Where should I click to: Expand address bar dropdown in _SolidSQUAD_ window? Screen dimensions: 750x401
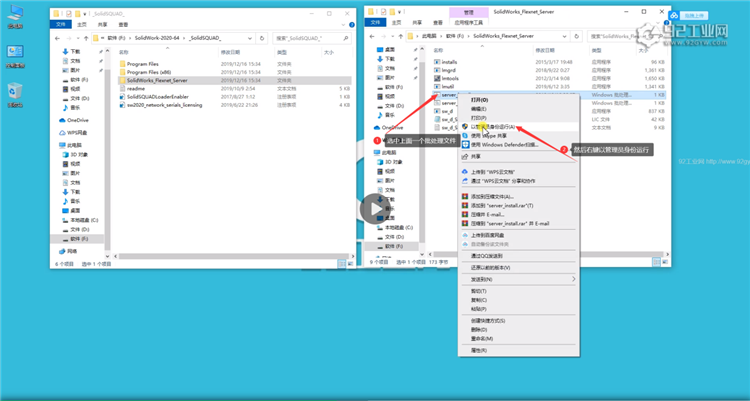click(x=250, y=38)
